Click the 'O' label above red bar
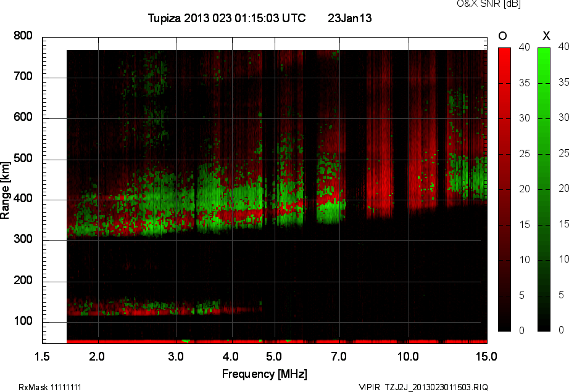 point(502,36)
